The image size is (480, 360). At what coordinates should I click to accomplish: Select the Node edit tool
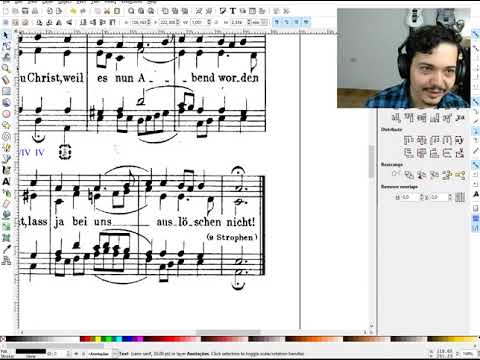coord(6,46)
